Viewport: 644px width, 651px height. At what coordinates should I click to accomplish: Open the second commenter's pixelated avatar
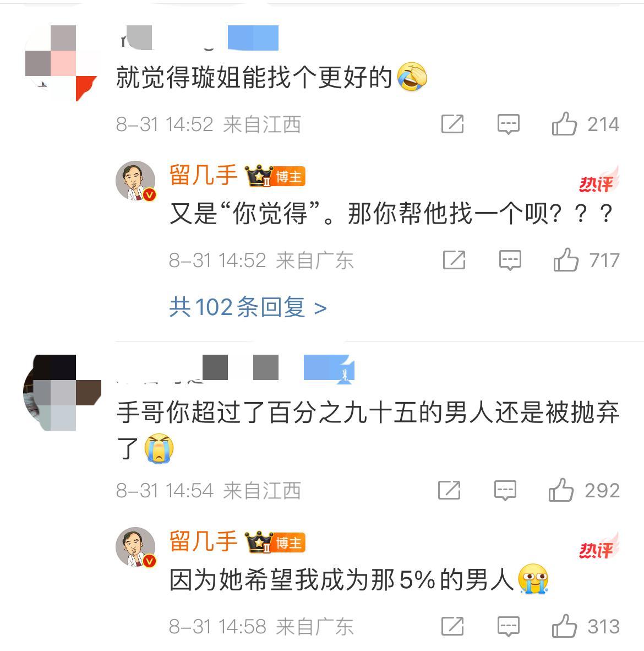click(62, 392)
